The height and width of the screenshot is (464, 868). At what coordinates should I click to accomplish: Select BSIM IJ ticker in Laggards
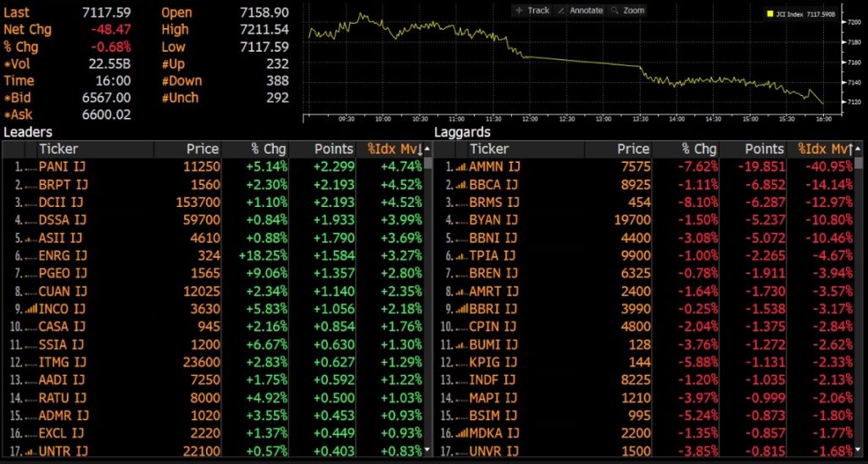492,415
